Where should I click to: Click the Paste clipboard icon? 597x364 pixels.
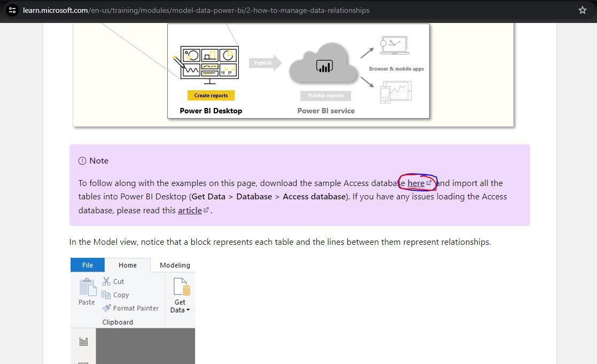pyautogui.click(x=88, y=287)
